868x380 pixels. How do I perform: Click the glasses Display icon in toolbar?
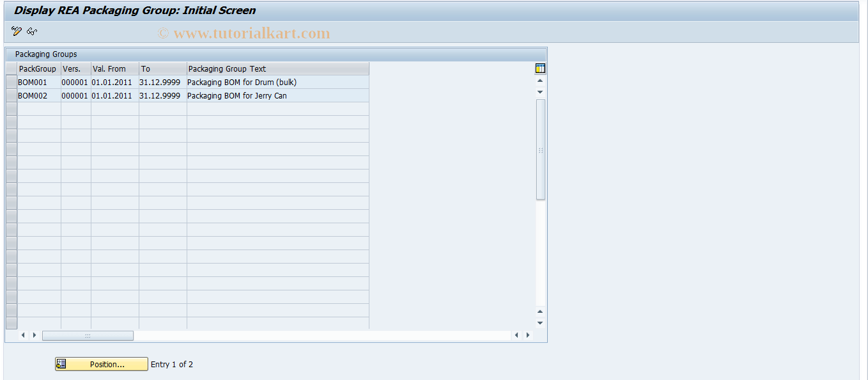pyautogui.click(x=31, y=31)
